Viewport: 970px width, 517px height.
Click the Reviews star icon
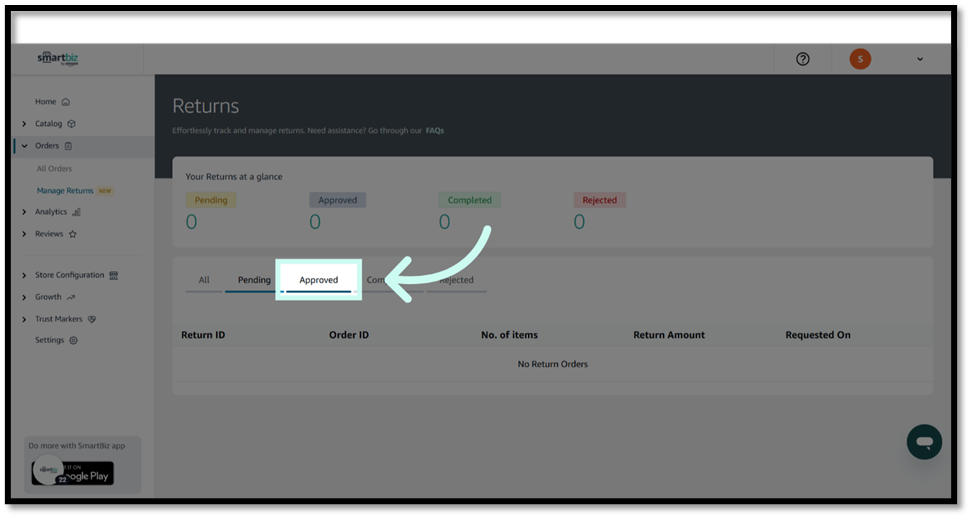pyautogui.click(x=73, y=234)
